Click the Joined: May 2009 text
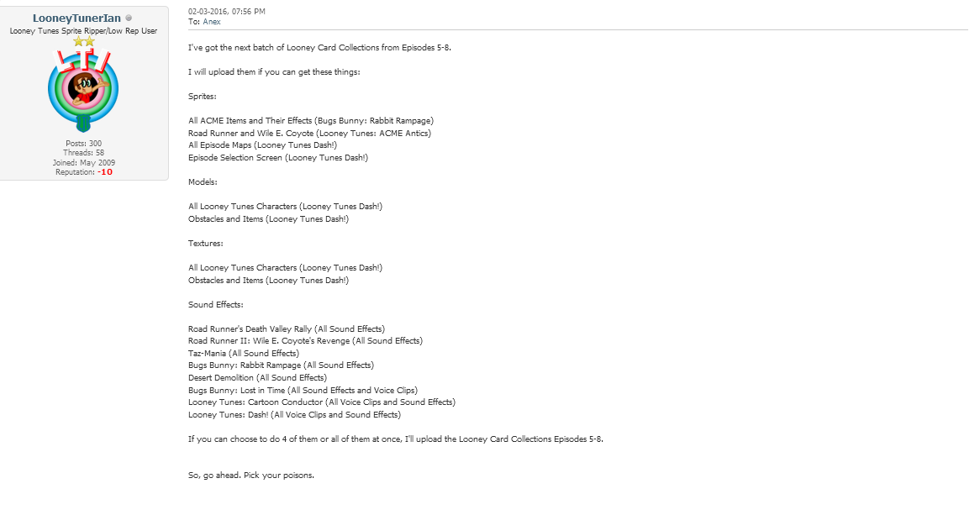The width and height of the screenshot is (980, 515). click(84, 162)
